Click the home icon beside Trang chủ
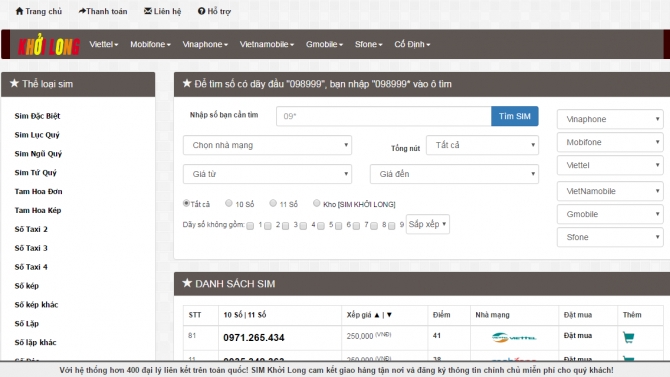Viewport: 670px width, 377px height. tap(19, 11)
